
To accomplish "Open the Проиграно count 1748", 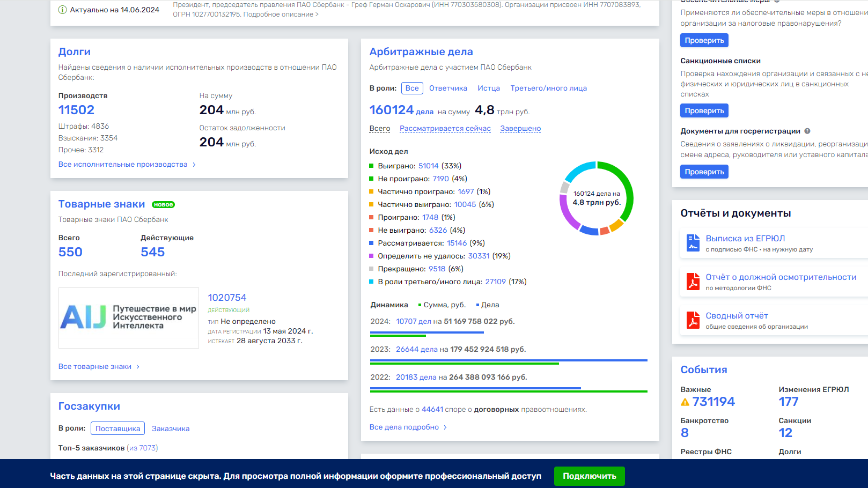I will click(430, 217).
